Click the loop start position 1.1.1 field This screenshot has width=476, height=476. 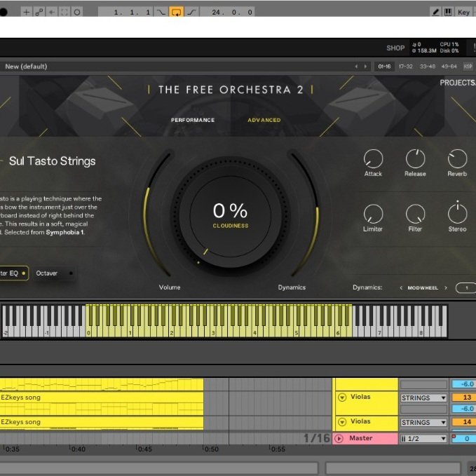[x=126, y=12]
